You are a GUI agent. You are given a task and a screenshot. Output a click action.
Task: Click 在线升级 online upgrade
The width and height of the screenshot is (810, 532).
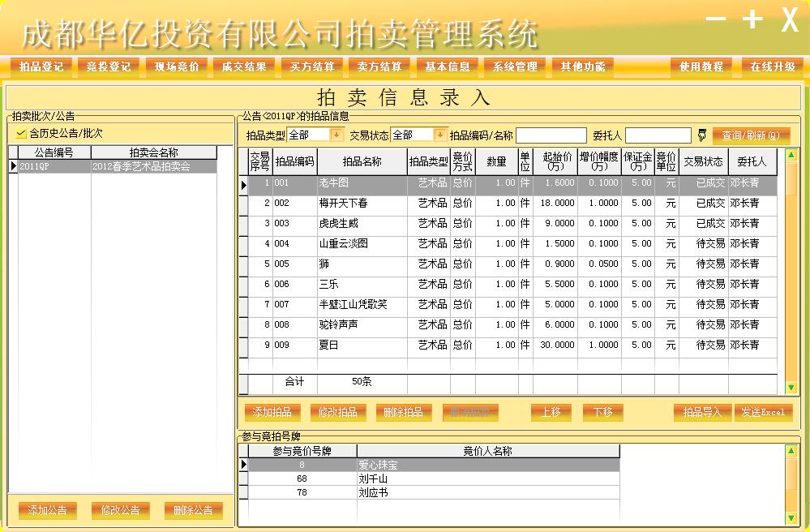click(x=773, y=66)
